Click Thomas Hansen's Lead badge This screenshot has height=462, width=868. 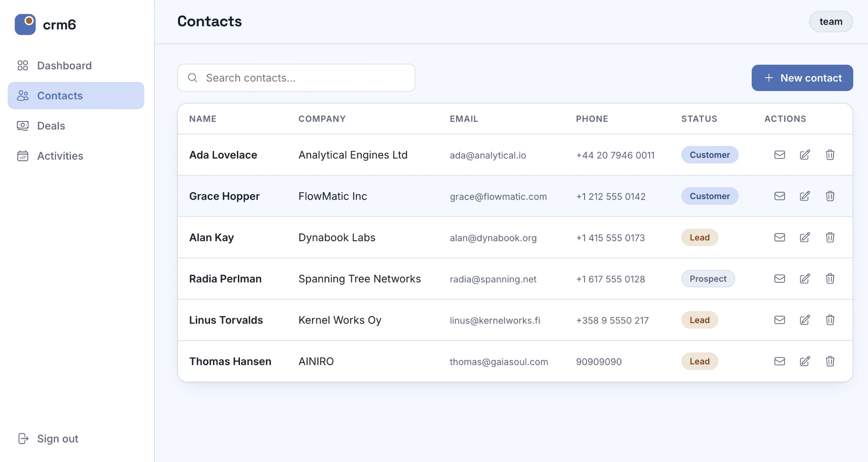pyautogui.click(x=700, y=361)
